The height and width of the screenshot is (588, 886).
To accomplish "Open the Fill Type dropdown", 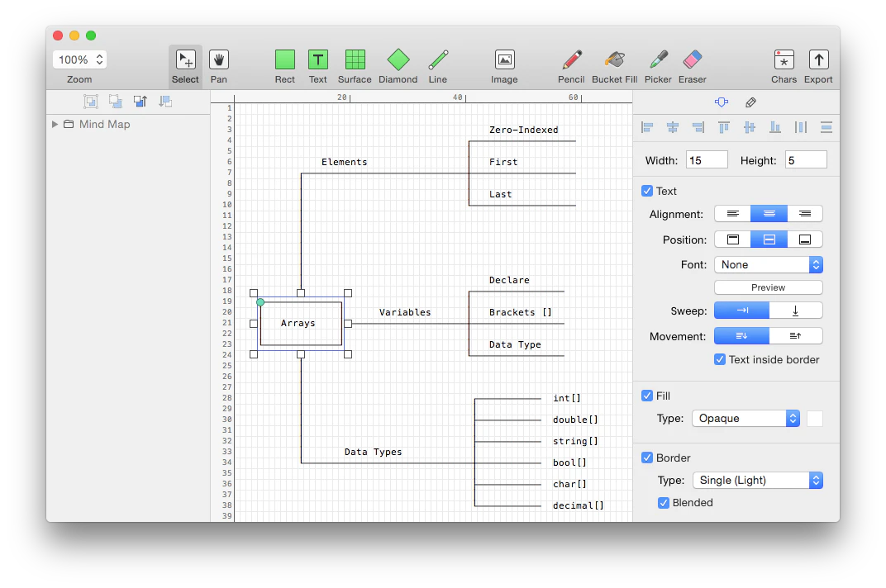I will coord(745,419).
